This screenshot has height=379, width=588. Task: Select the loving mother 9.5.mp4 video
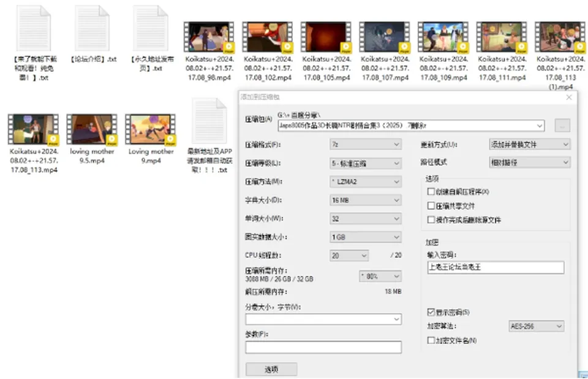(92, 129)
